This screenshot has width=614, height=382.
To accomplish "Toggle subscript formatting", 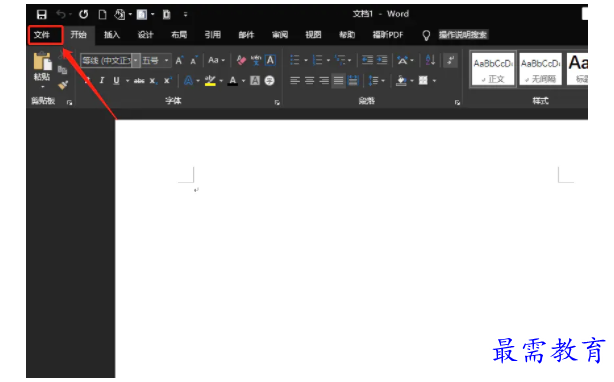I will pyautogui.click(x=153, y=81).
